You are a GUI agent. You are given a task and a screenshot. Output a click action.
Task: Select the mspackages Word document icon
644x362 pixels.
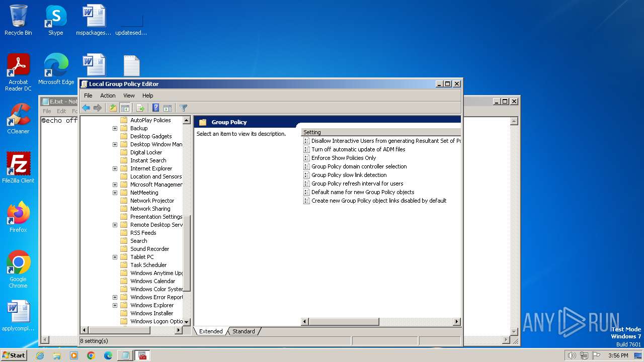[94, 20]
